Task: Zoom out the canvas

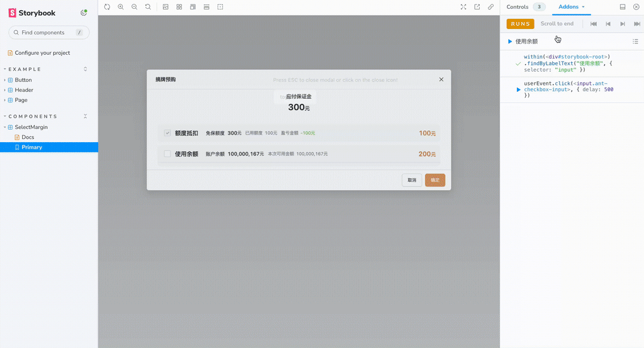Action: pyautogui.click(x=135, y=7)
